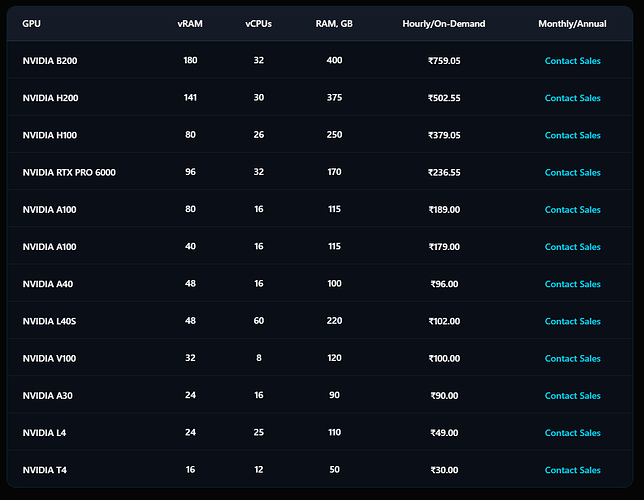Viewport: 644px width, 500px height.
Task: Click the ₹102.00 hourly price
Action: tap(444, 321)
